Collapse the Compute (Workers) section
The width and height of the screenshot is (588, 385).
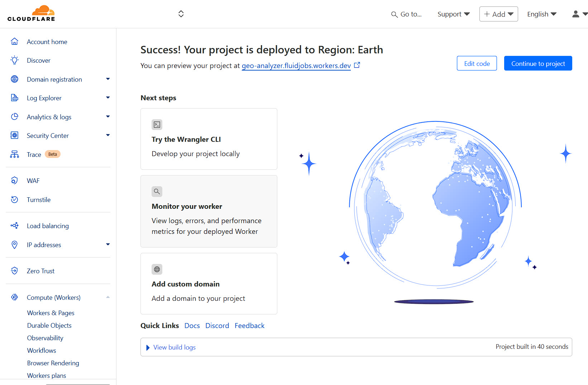[x=108, y=297]
